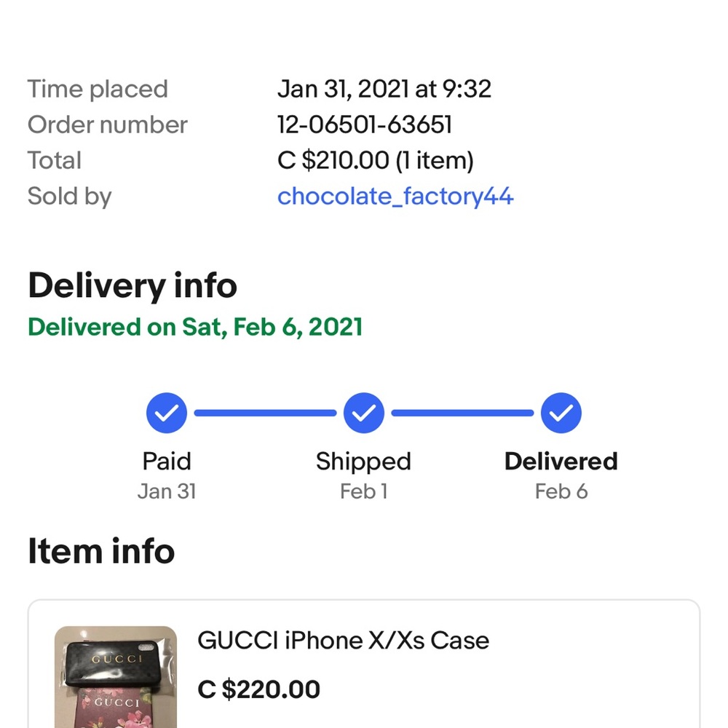Click the Gucci phone case thumbnail image
Image resolution: width=728 pixels, height=728 pixels.
[116, 677]
